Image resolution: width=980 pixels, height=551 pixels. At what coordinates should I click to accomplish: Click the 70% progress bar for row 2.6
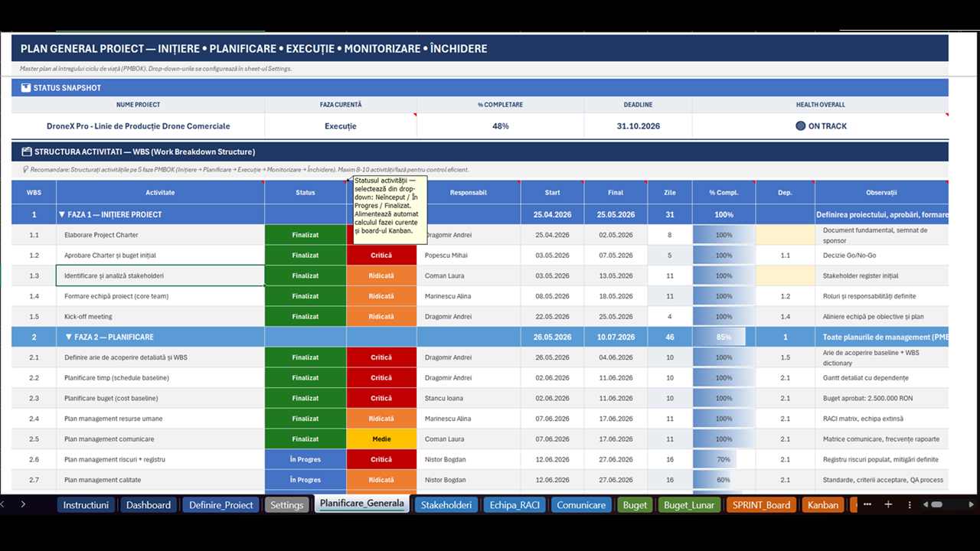click(x=724, y=460)
